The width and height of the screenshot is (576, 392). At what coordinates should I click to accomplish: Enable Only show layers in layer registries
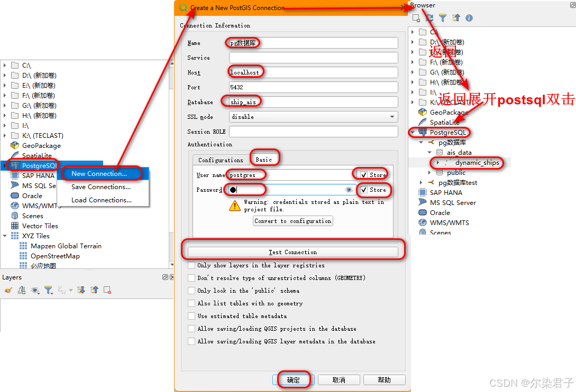click(191, 265)
